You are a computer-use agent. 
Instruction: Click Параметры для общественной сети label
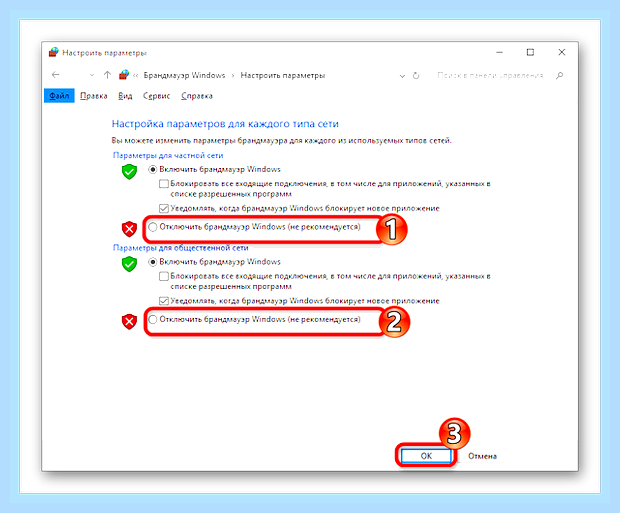[181, 248]
